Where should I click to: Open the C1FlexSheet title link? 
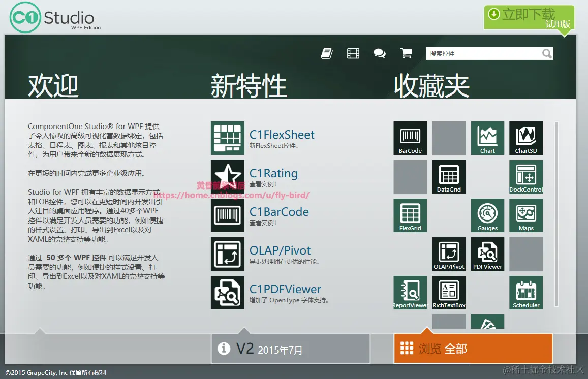pos(282,135)
